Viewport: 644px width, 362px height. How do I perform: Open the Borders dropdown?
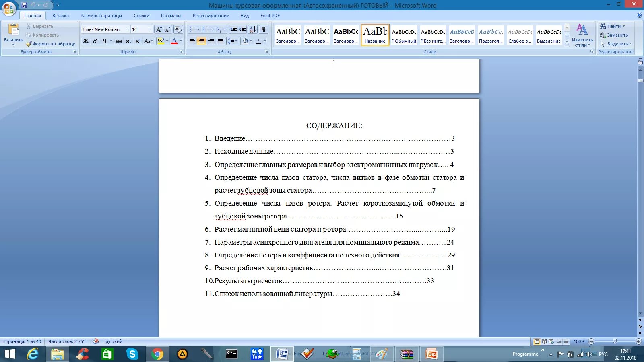click(264, 41)
